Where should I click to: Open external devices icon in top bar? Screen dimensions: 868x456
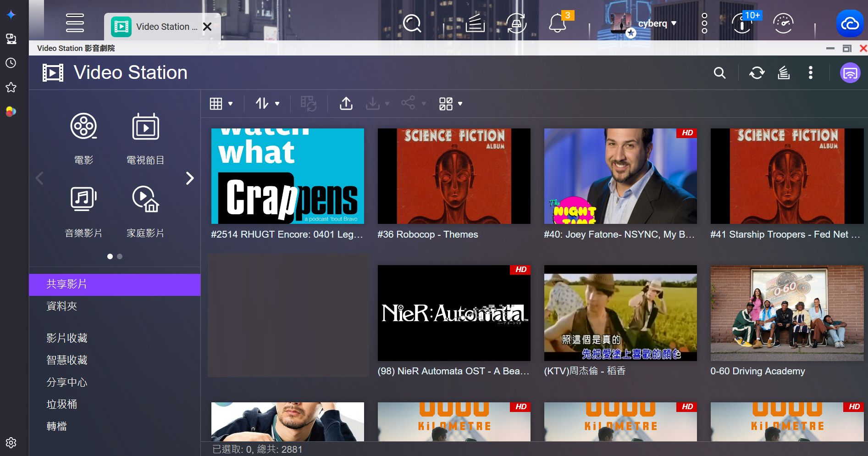pos(516,23)
